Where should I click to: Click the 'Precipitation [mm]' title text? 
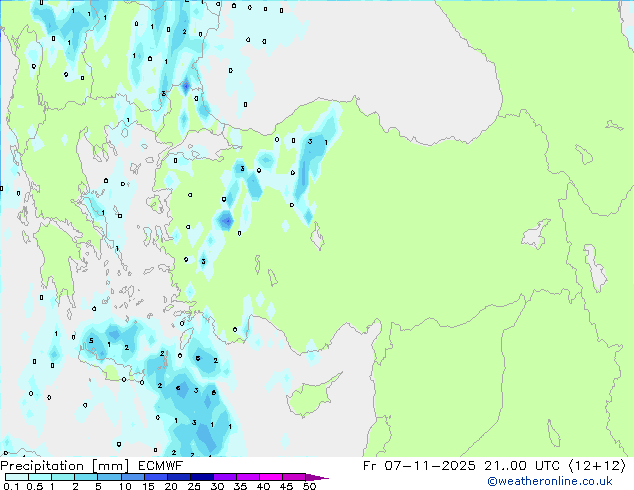[64, 466]
